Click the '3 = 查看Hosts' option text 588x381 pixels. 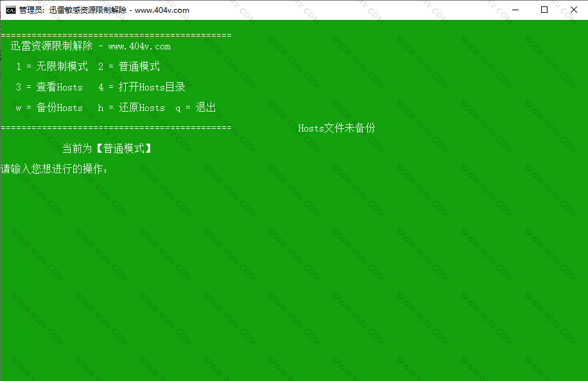(x=49, y=87)
